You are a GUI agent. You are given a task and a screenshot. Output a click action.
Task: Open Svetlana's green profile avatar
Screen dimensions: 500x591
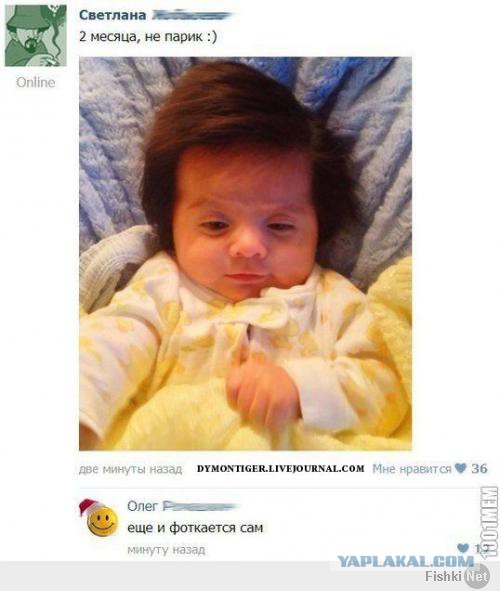pos(36,35)
